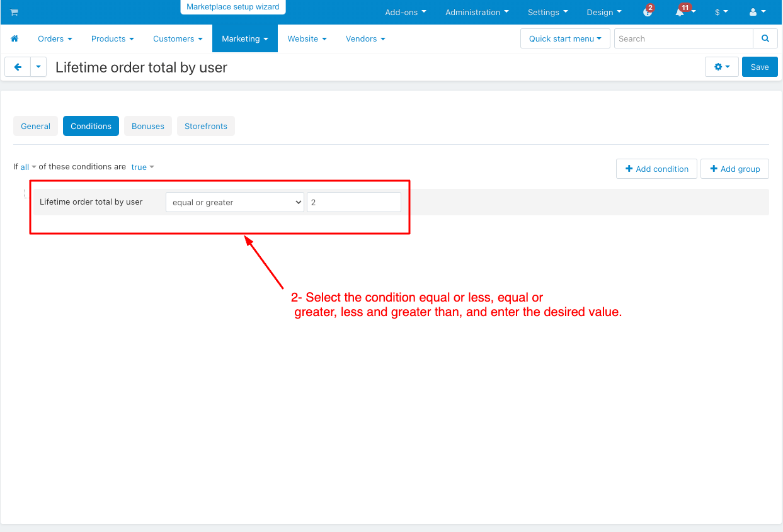
Task: Switch to the Storefronts tab
Action: pos(206,127)
